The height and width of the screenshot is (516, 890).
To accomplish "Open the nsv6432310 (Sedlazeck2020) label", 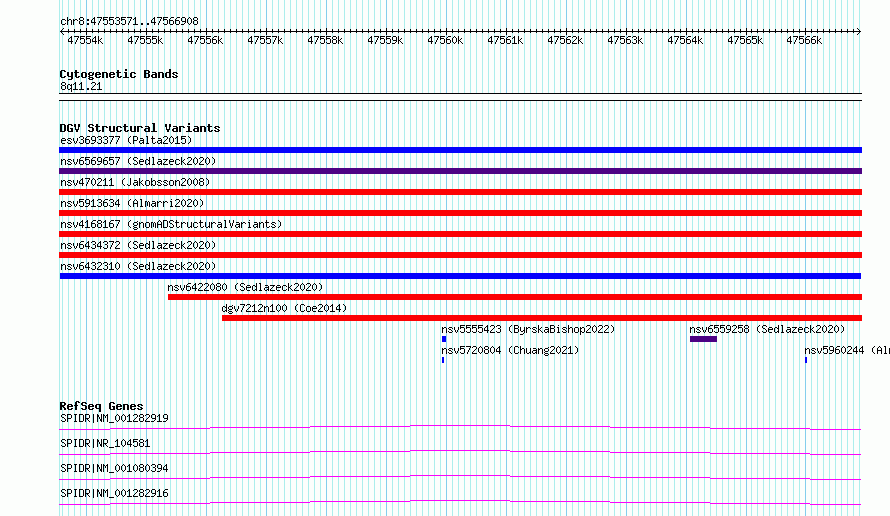I will click(x=138, y=266).
